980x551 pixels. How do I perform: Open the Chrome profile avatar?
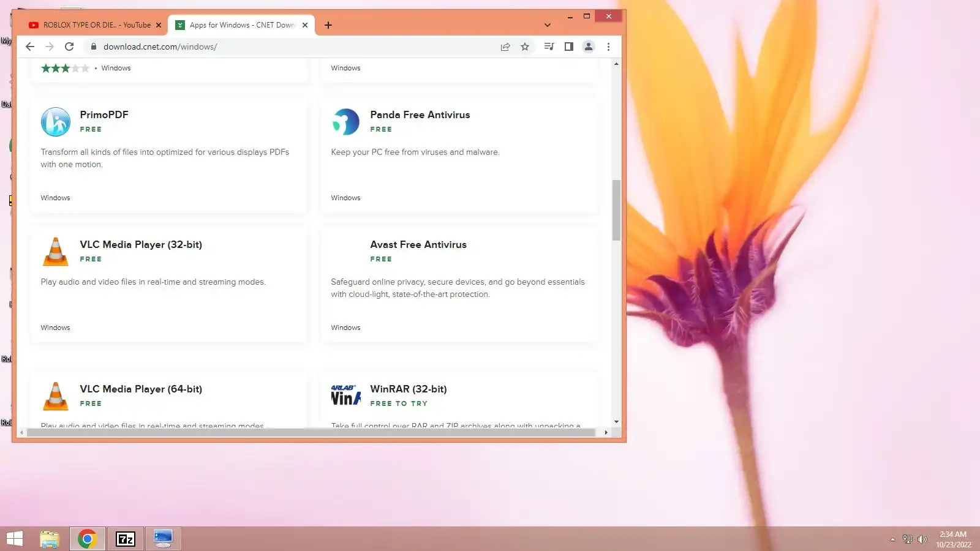(588, 47)
